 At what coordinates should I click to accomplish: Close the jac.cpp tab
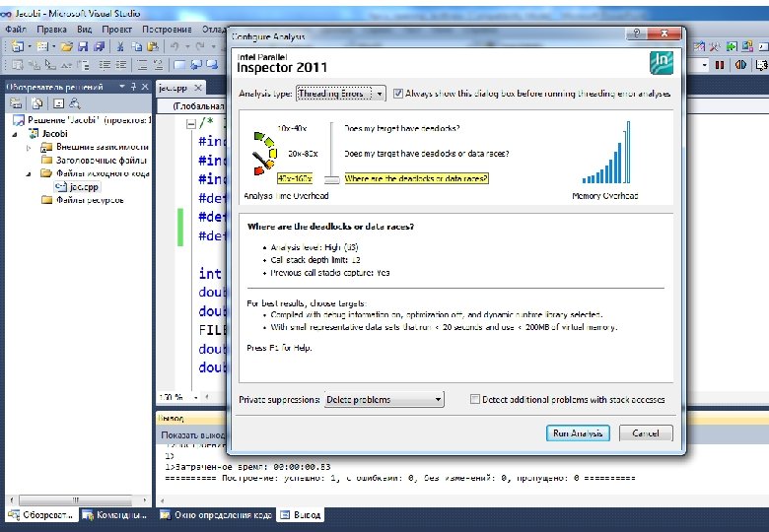[x=198, y=88]
